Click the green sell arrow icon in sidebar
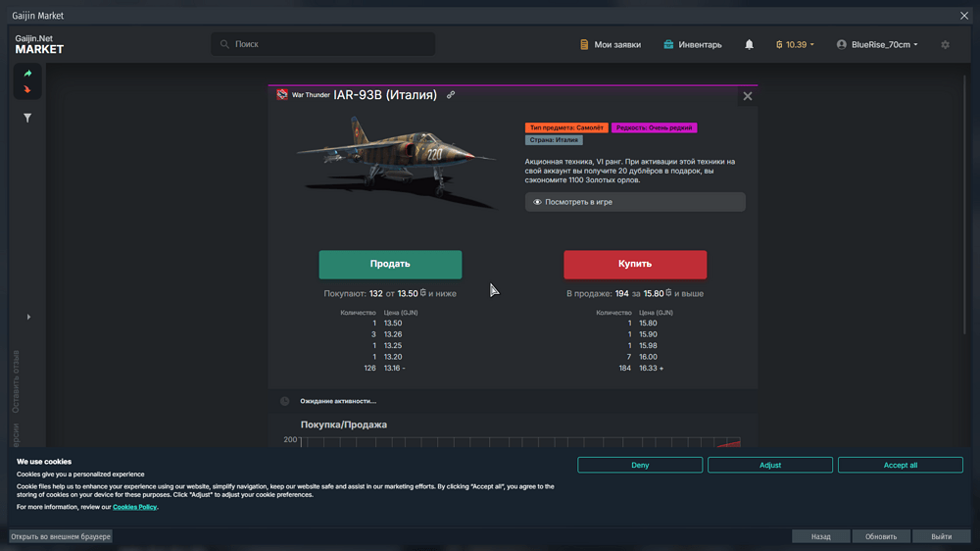 (27, 74)
